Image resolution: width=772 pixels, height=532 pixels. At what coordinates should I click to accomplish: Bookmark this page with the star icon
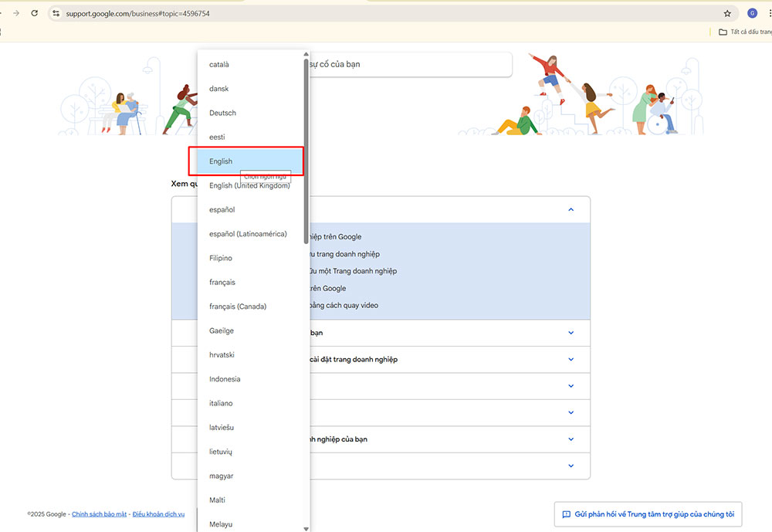pos(727,13)
